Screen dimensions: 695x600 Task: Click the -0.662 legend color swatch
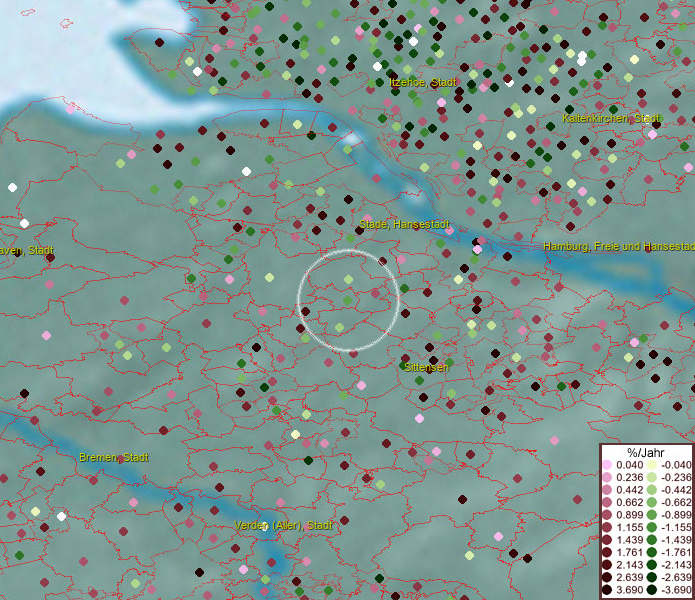pyautogui.click(x=652, y=503)
